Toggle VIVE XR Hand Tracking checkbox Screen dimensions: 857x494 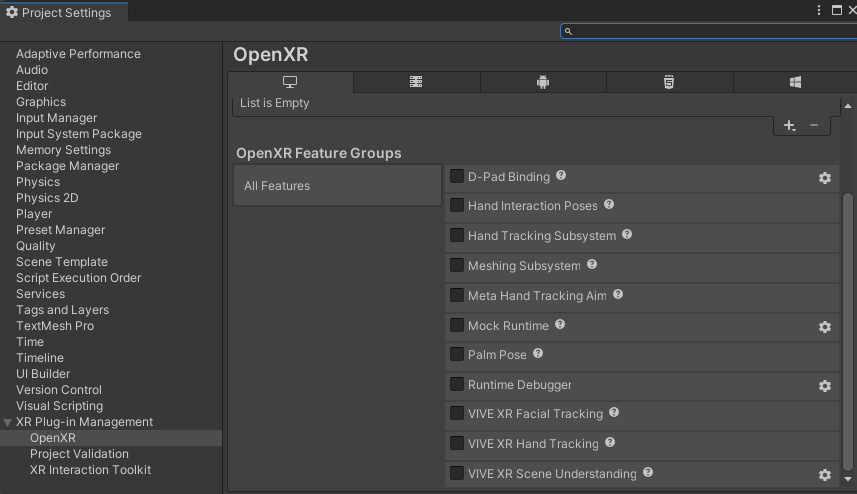click(457, 443)
